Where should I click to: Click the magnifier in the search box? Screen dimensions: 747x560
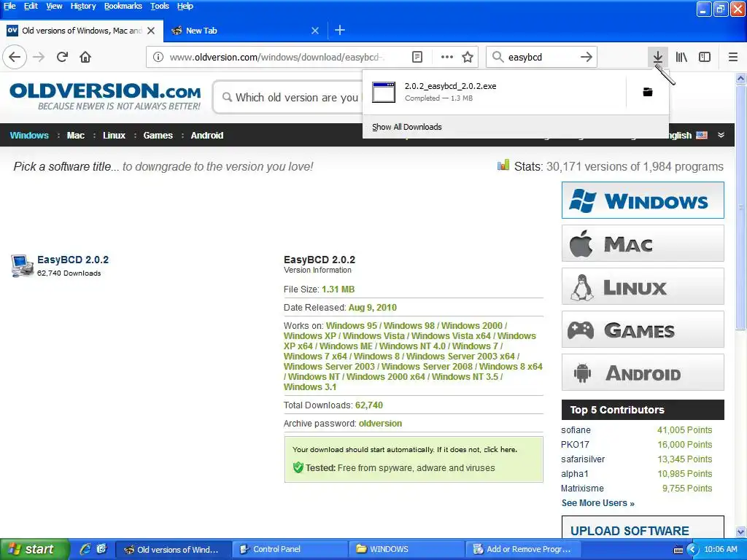point(498,57)
